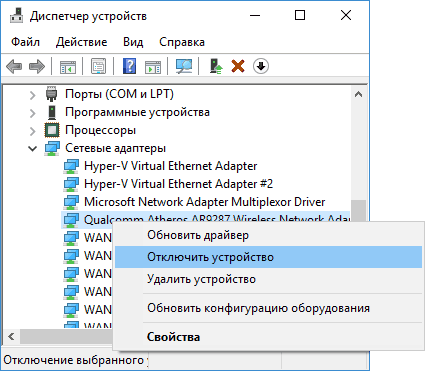
Task: Click the Back arrow toolbar icon
Action: (14, 66)
